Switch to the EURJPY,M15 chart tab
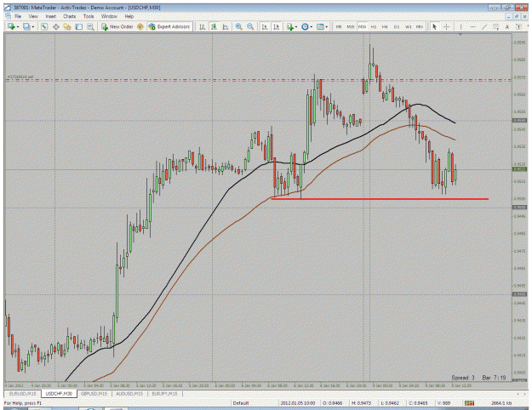 pos(164,394)
